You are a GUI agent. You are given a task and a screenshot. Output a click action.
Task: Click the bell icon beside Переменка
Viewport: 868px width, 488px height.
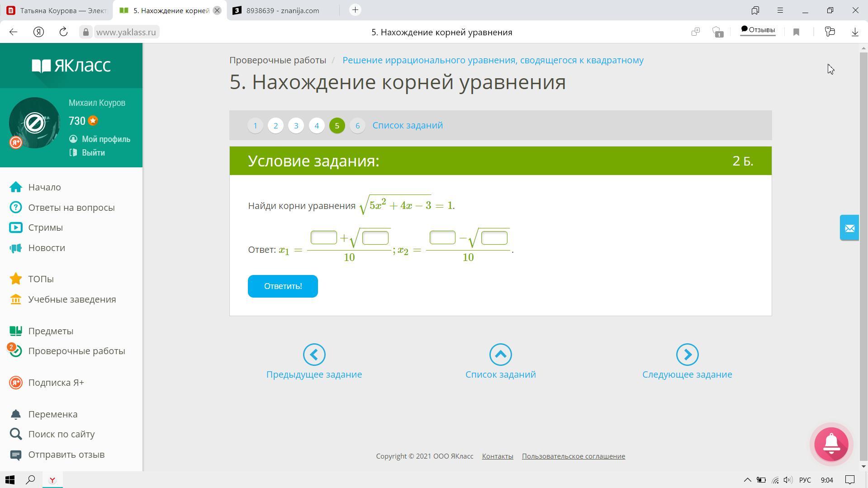click(16, 414)
